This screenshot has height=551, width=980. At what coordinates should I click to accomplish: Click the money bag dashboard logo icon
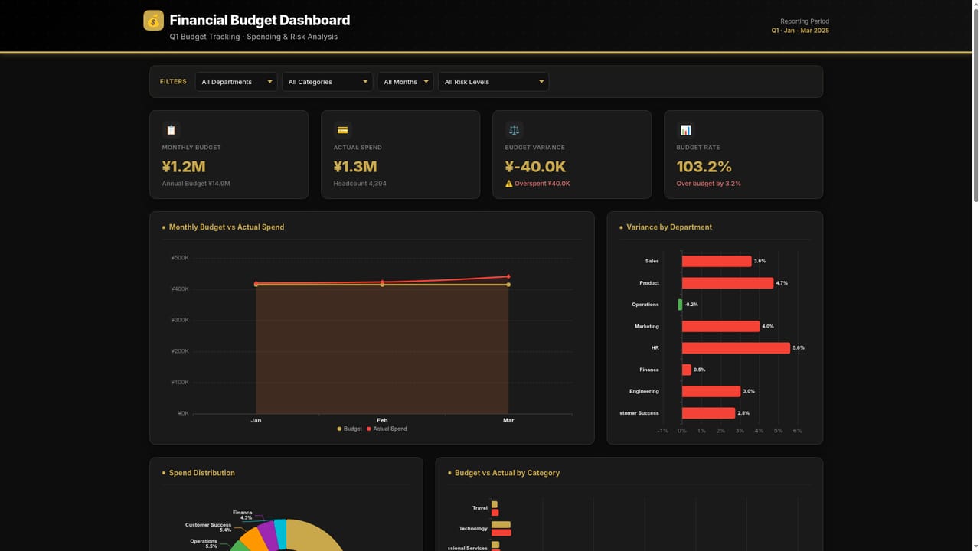[153, 21]
